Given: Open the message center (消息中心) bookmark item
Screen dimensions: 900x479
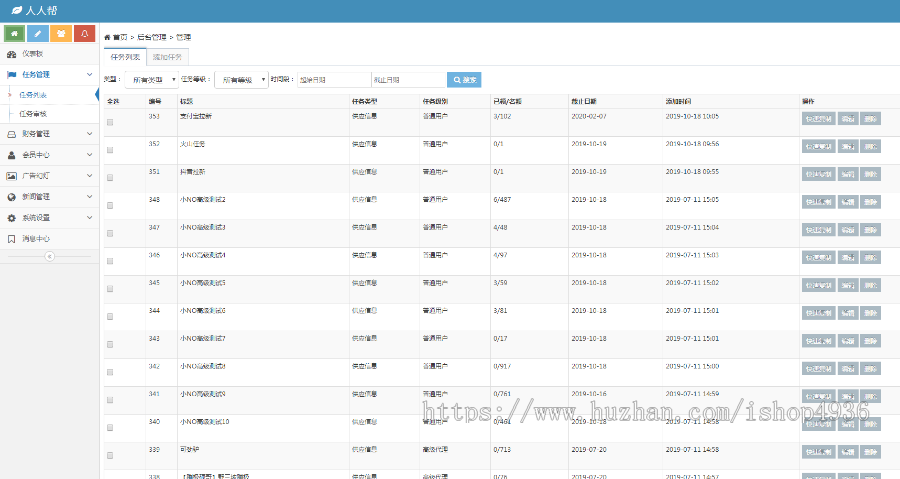Looking at the screenshot, I should (49, 239).
